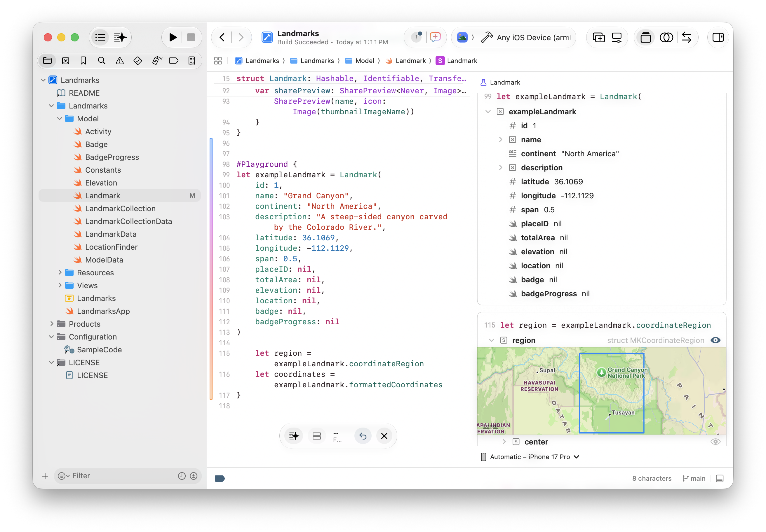766x532 pixels.
Task: Open the Report navigator icon
Action: pos(191,61)
